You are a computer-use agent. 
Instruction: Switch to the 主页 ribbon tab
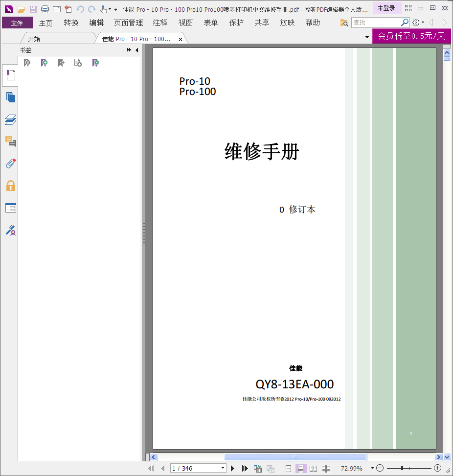coord(45,23)
